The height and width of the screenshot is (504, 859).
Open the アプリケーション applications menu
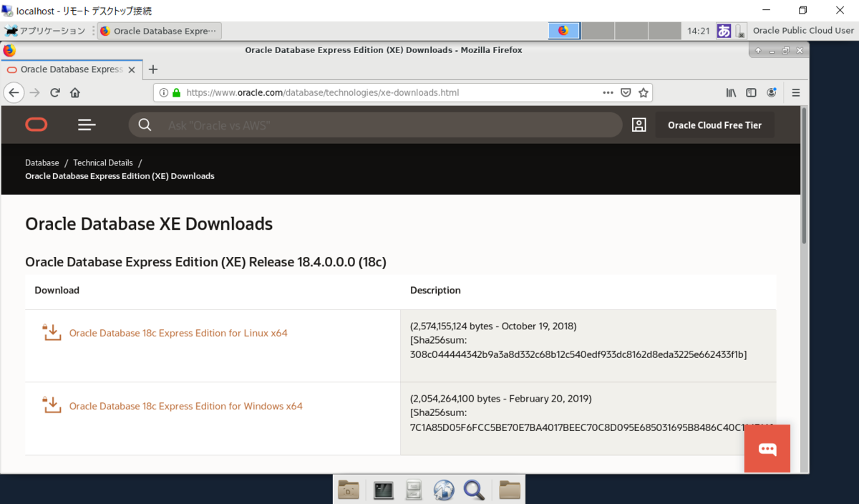pyautogui.click(x=45, y=31)
